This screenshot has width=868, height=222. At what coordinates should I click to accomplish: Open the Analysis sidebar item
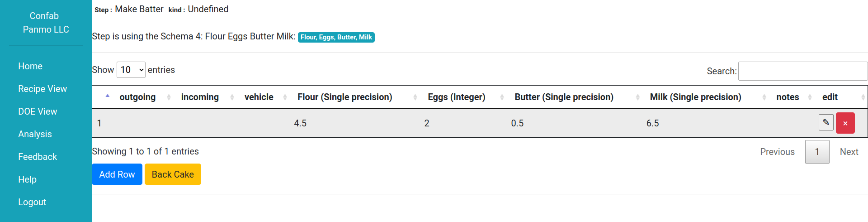tap(35, 134)
